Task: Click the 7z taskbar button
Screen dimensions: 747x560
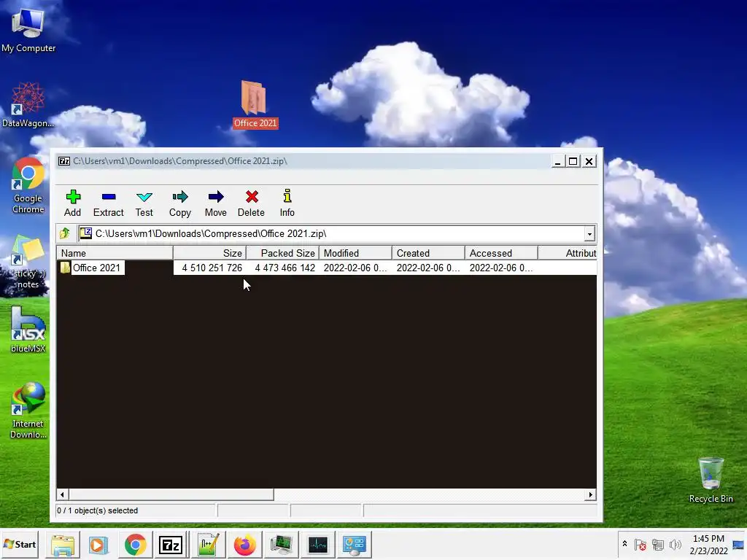Action: tap(171, 545)
